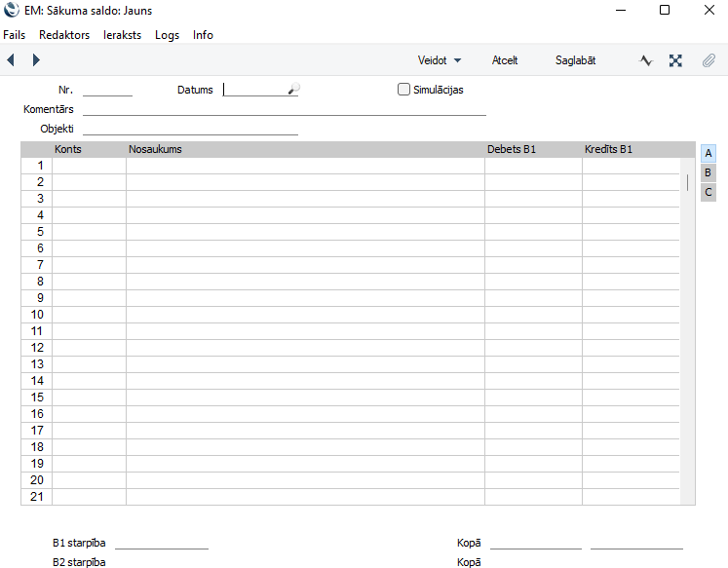Open the Redaktors menu
Screen dimensions: 728x568
click(x=64, y=35)
